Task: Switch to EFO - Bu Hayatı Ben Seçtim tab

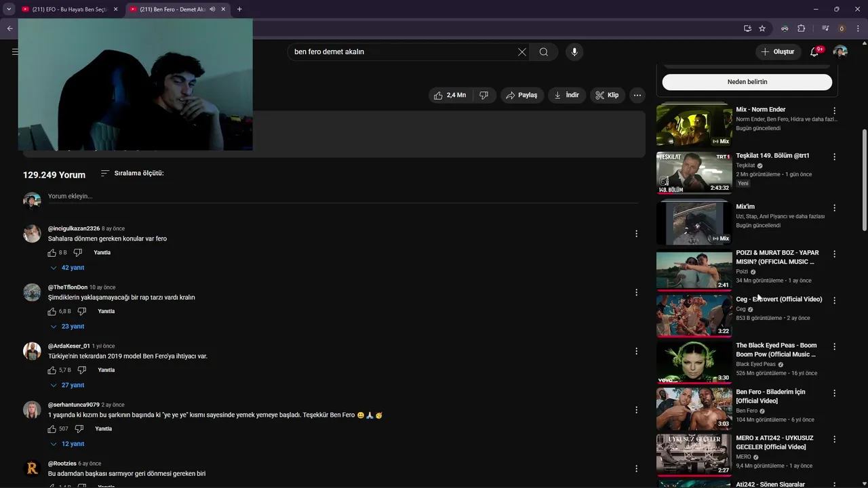Action: [69, 9]
